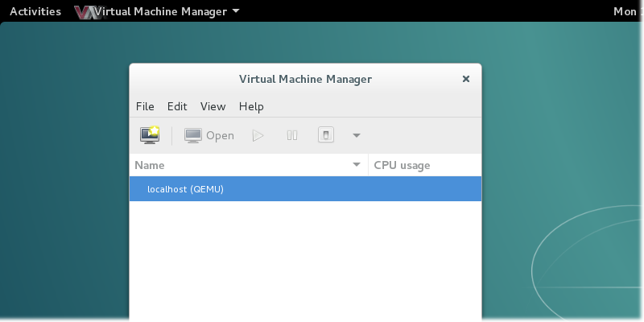Open the View menu
This screenshot has width=644, height=322.
point(213,106)
